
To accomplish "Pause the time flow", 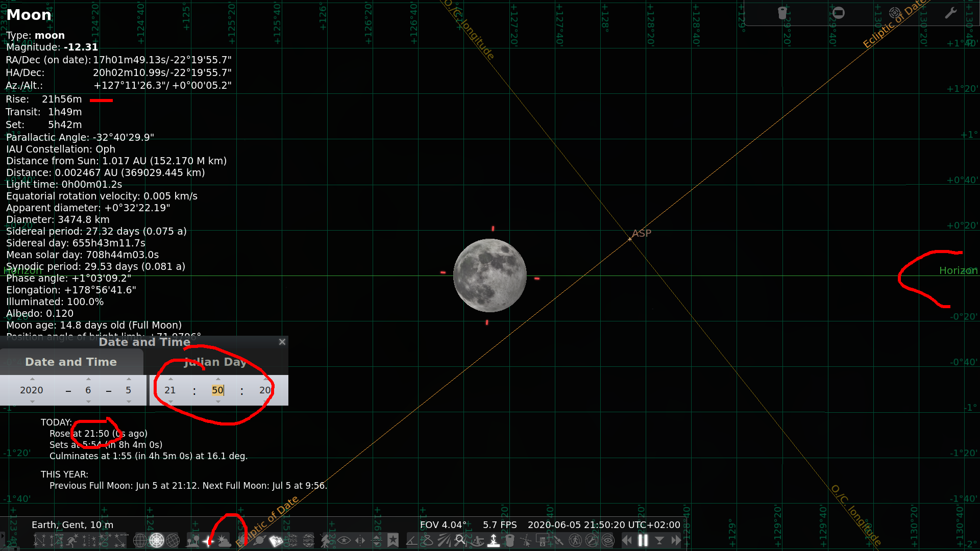I will (x=643, y=541).
